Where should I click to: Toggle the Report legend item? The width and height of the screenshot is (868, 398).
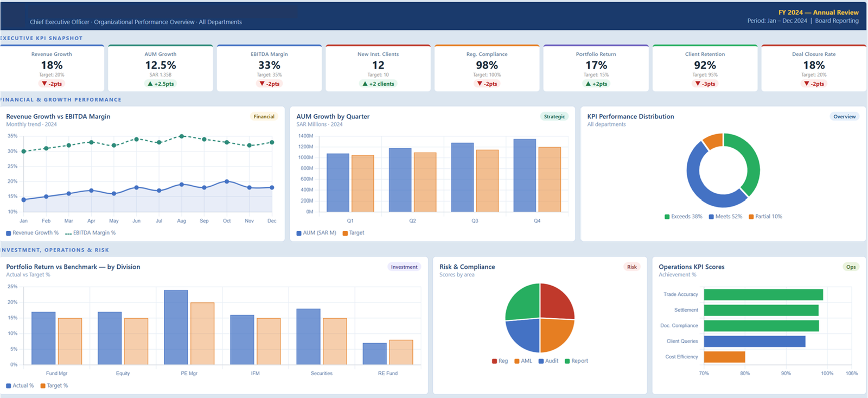coord(576,361)
